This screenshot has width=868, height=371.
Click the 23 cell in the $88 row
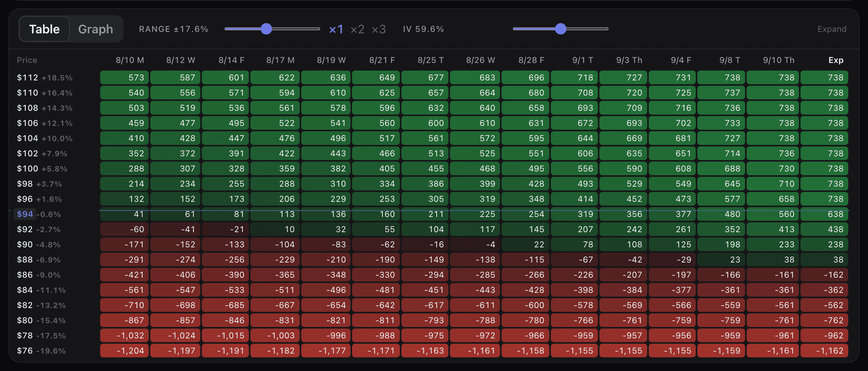coord(721,260)
